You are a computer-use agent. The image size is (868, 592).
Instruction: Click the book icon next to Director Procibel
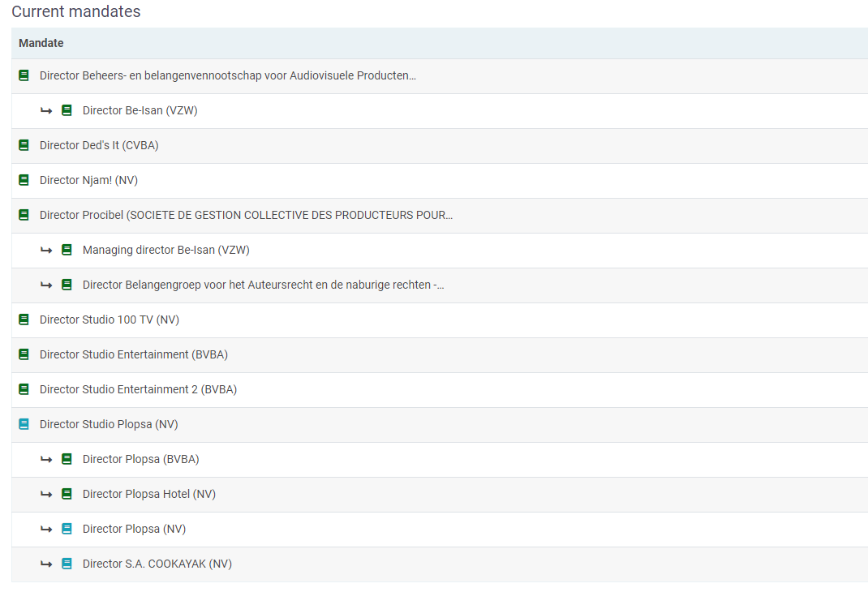[x=24, y=216]
